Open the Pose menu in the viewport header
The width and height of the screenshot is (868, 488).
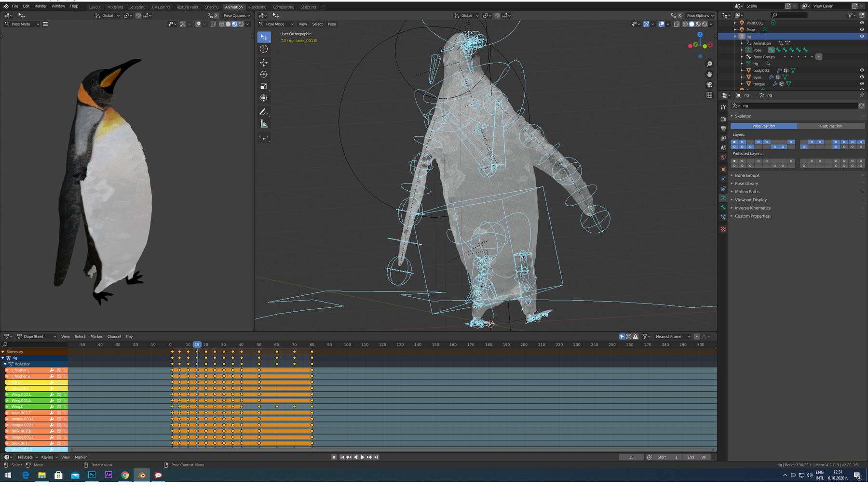tap(331, 24)
